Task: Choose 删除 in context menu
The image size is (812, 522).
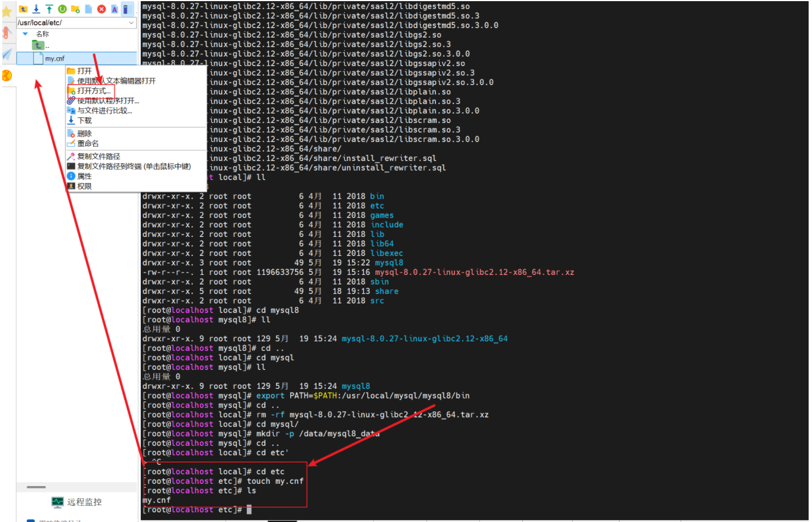Action: click(x=84, y=134)
